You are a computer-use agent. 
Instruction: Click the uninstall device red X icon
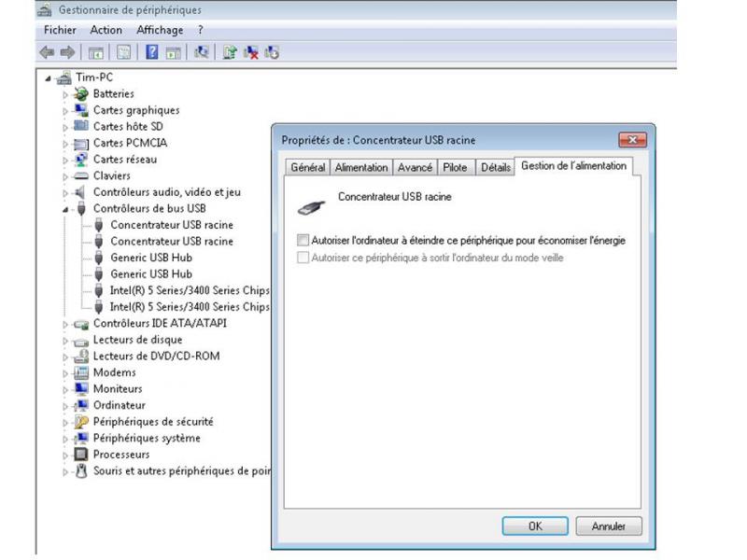(x=251, y=53)
